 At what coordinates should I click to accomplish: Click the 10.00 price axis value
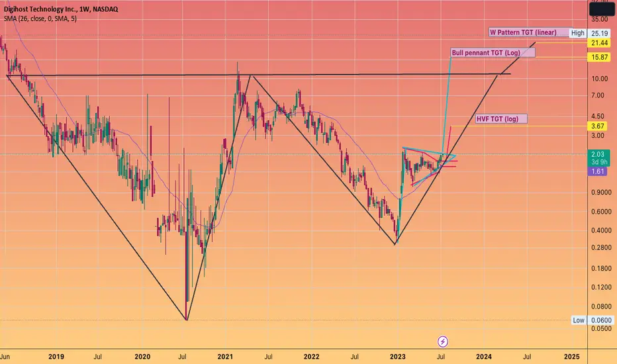pos(599,79)
